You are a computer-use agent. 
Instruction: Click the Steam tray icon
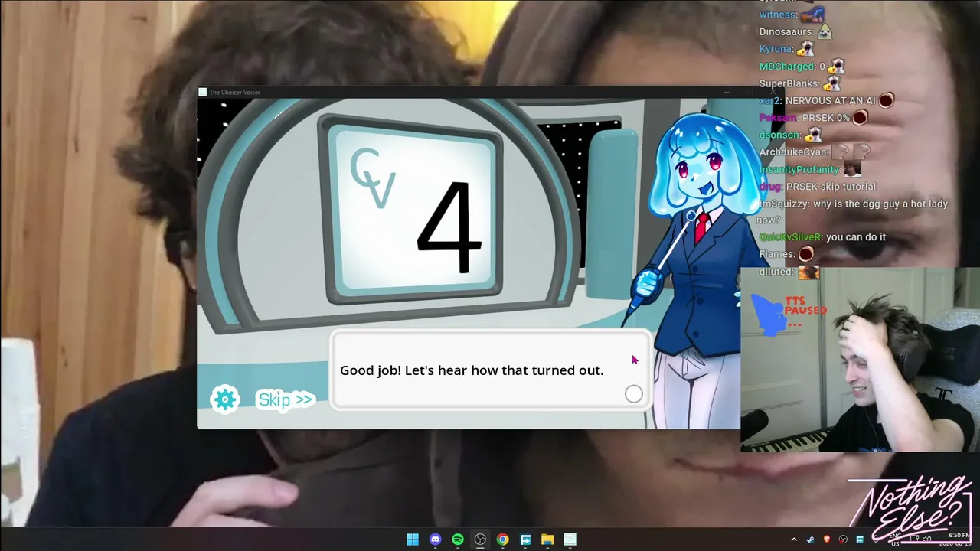pos(811,540)
